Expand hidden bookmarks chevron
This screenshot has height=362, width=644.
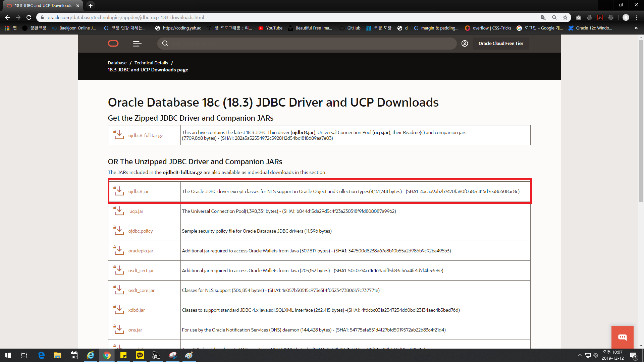636,28
